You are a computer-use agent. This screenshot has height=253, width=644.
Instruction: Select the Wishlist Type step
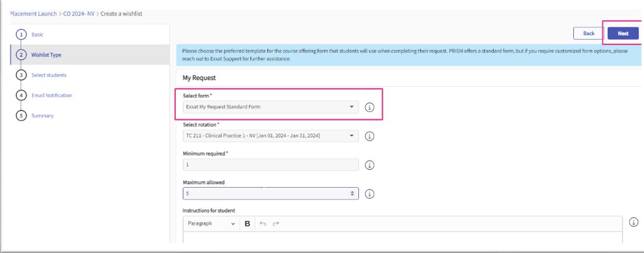pyautogui.click(x=46, y=55)
